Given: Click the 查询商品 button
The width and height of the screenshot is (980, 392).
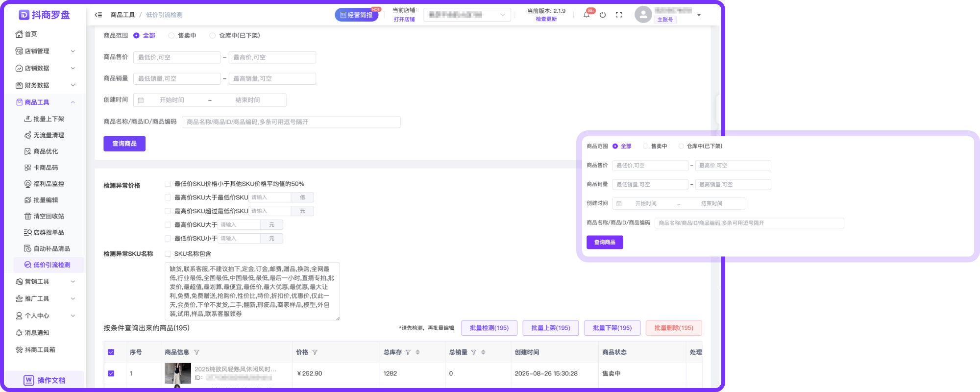Looking at the screenshot, I should (x=124, y=144).
